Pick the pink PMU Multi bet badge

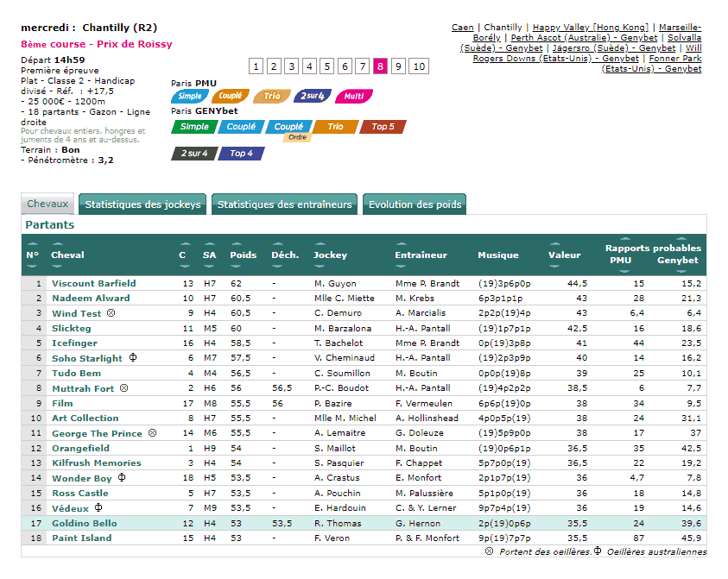click(353, 97)
